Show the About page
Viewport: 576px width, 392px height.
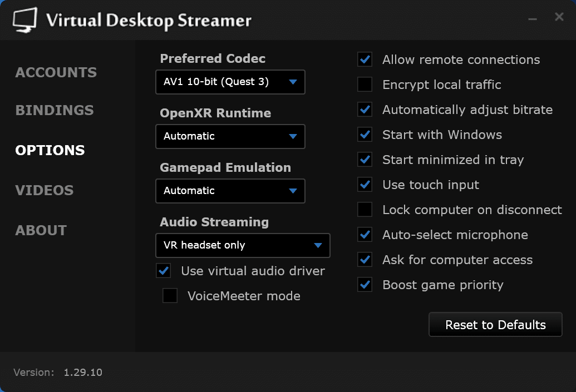click(x=41, y=230)
